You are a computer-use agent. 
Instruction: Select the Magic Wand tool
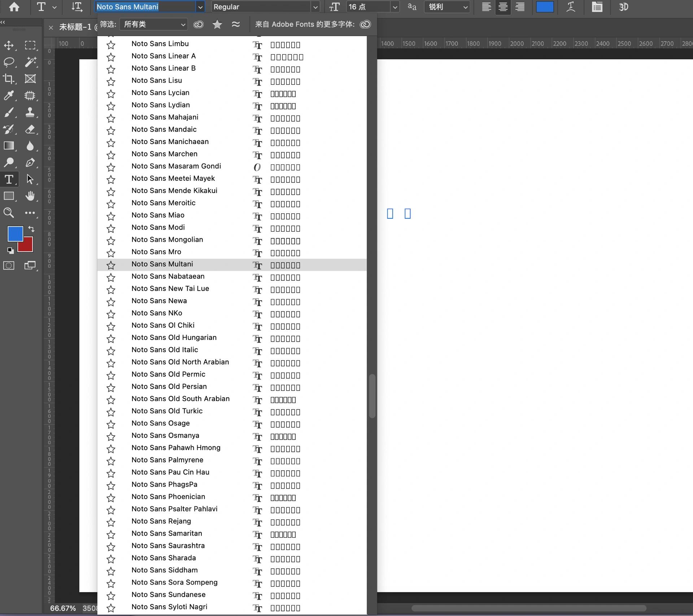pyautogui.click(x=30, y=62)
